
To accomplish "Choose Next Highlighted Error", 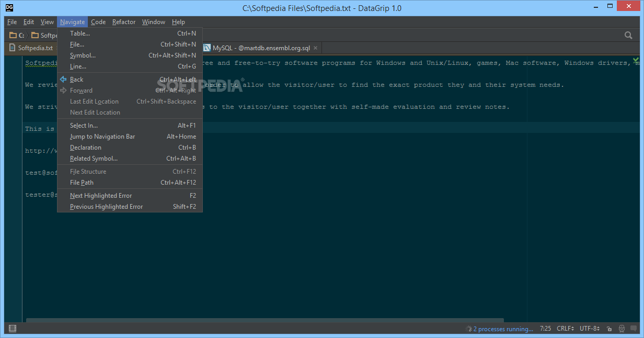I will click(130, 196).
